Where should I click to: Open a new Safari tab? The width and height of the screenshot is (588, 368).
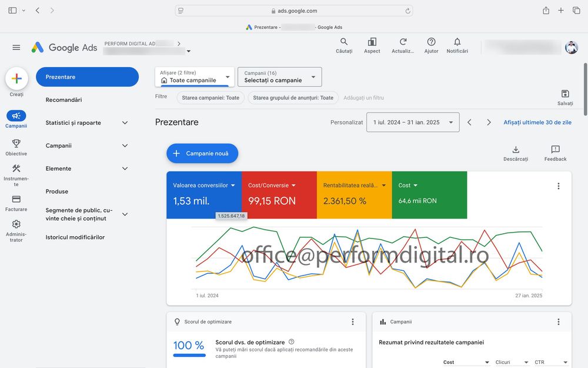[560, 11]
